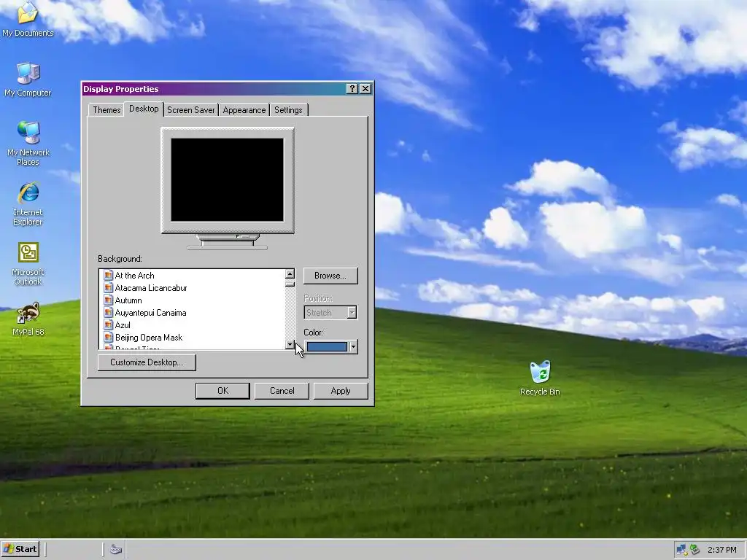This screenshot has height=560, width=747.
Task: Select Auyantepui Canaima background
Action: [x=150, y=312]
